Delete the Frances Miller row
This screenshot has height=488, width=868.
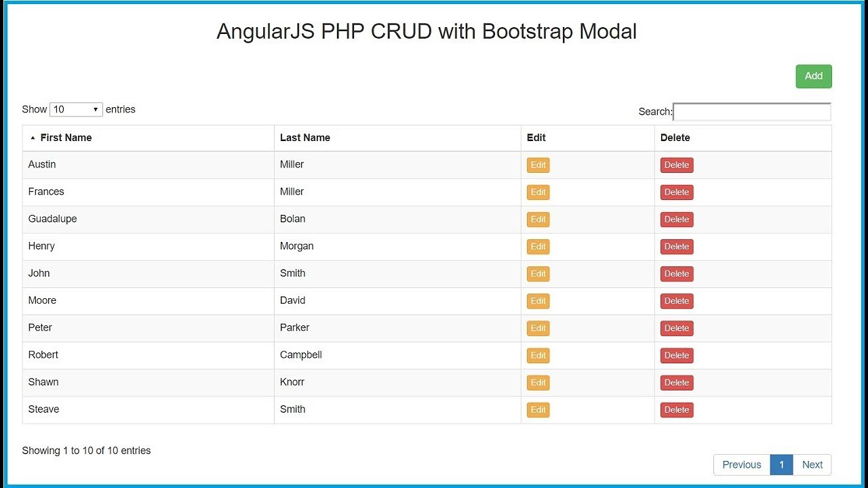677,192
